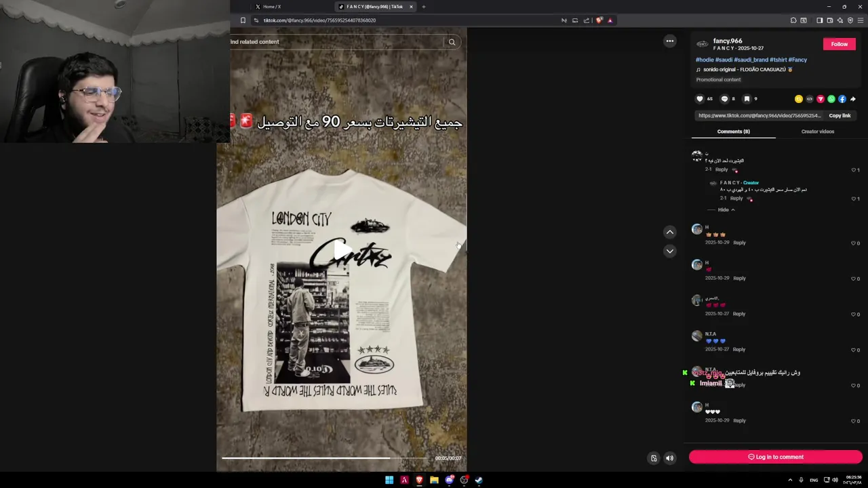This screenshot has height=488, width=868.
Task: Share the video to WhatsApp
Action: [831, 99]
